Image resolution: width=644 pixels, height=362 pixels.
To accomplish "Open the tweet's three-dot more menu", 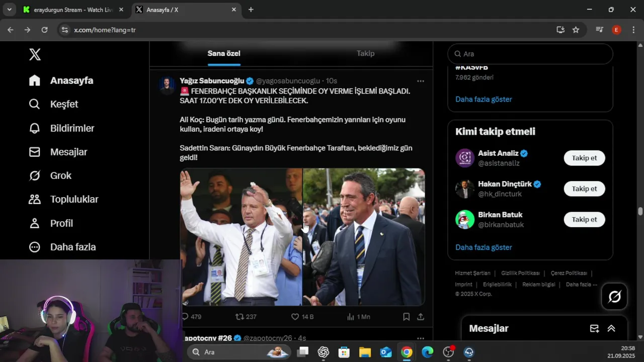I will (421, 81).
